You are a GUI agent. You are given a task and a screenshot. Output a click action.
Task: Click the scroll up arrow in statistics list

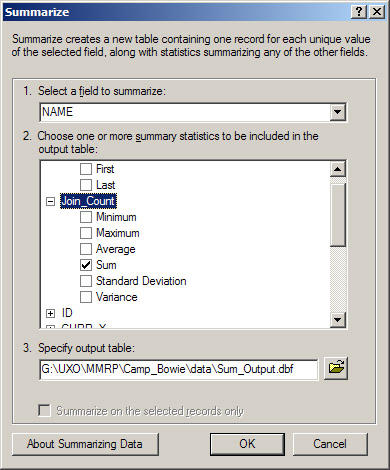[338, 169]
